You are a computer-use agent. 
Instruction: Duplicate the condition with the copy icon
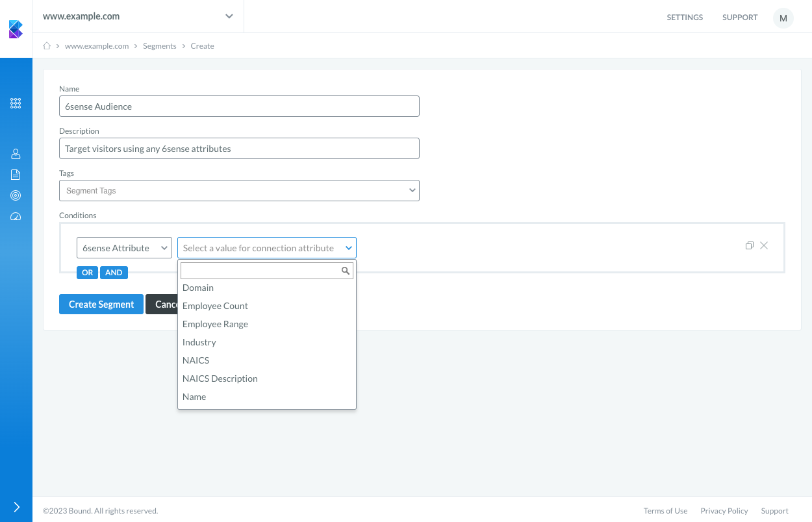coord(750,245)
